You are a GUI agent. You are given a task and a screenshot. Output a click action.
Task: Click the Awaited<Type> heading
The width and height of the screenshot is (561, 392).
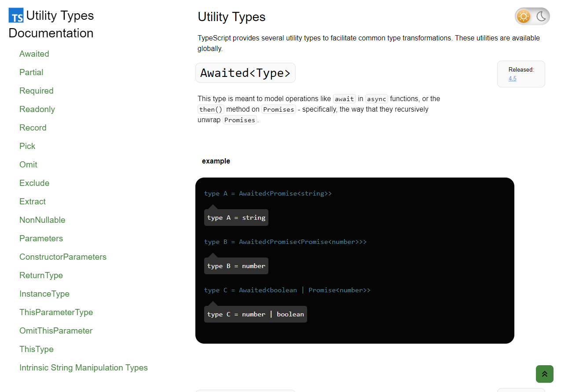click(x=246, y=73)
